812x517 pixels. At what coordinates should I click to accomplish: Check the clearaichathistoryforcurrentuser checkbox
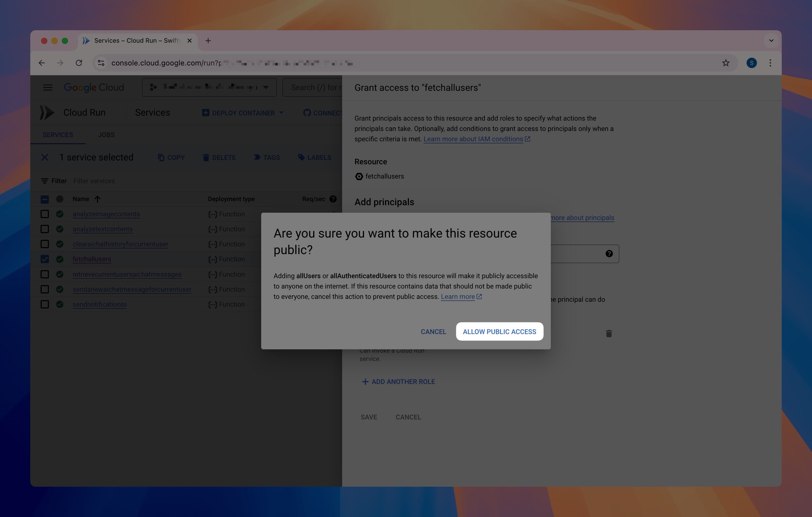tap(44, 244)
